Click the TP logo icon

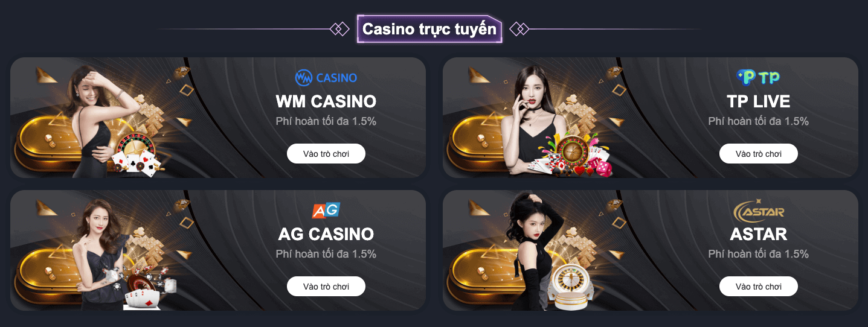pos(758,77)
